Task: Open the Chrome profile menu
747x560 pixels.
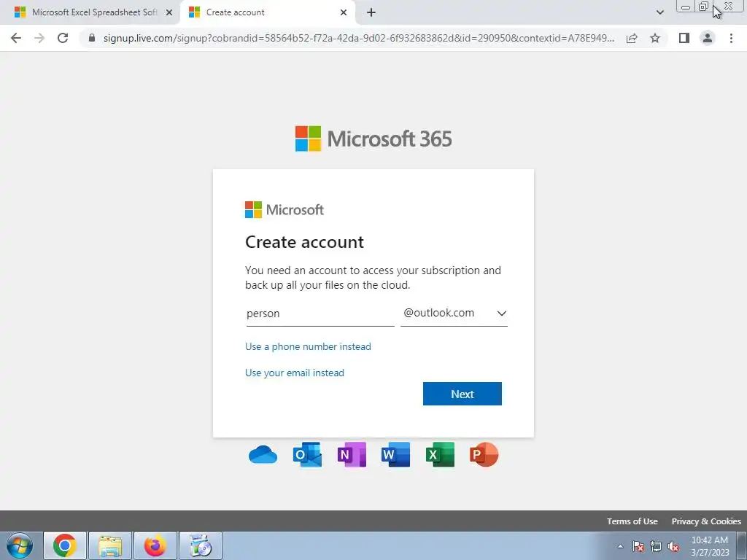Action: [x=708, y=38]
